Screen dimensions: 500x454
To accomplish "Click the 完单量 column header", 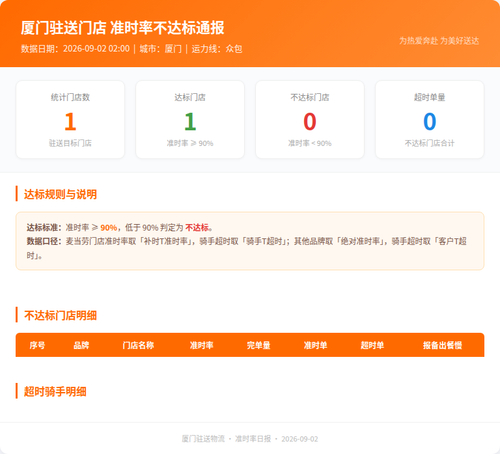I will 258,345.
